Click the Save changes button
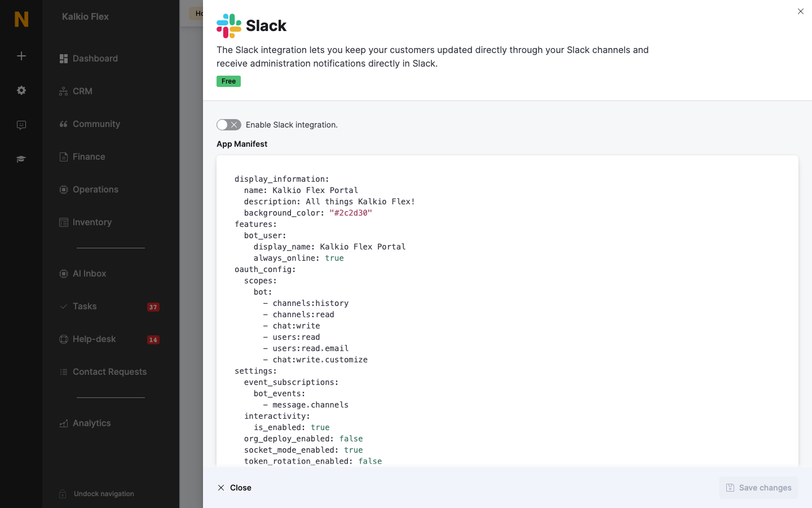 point(758,488)
